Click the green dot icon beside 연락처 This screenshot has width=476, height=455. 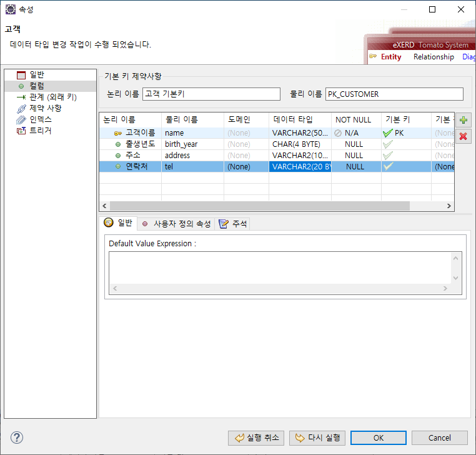point(118,166)
